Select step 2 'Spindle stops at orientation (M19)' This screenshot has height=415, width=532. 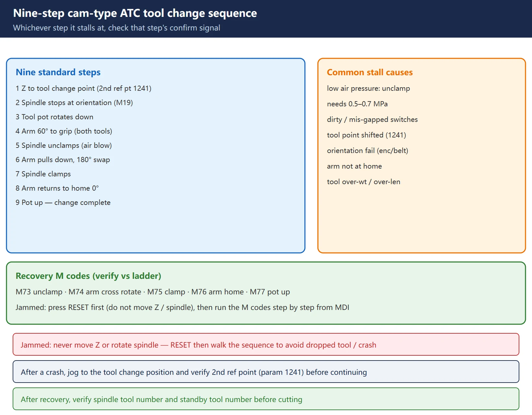pos(74,103)
